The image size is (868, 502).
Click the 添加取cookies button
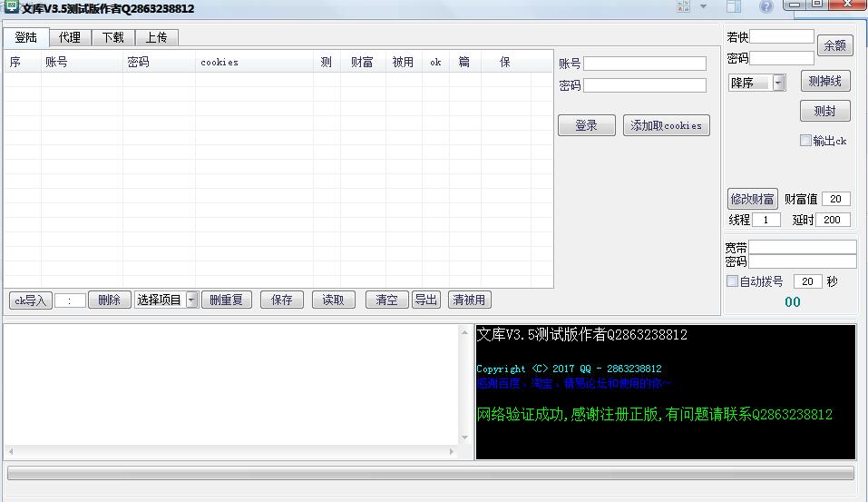(666, 125)
